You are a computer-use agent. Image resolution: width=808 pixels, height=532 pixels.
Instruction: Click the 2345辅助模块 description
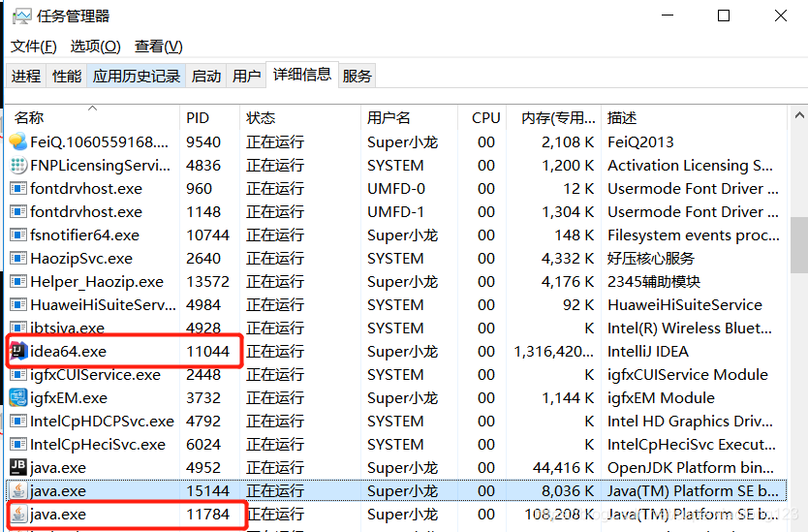click(x=654, y=281)
